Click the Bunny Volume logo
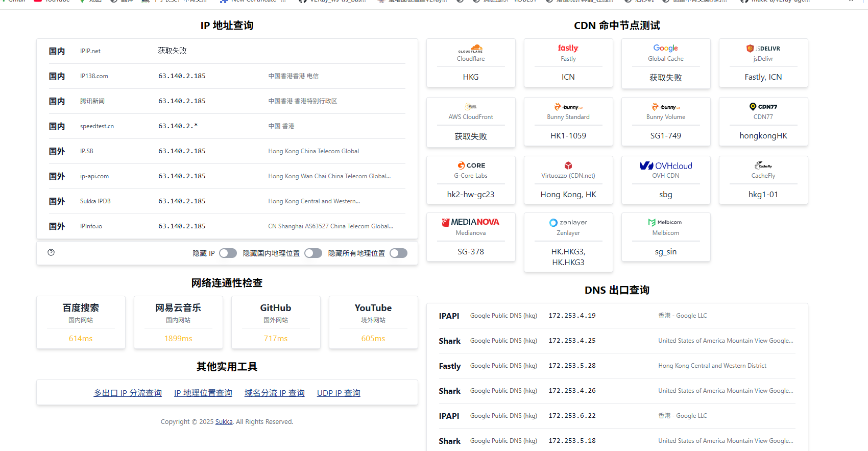This screenshot has height=451, width=868. pos(665,107)
